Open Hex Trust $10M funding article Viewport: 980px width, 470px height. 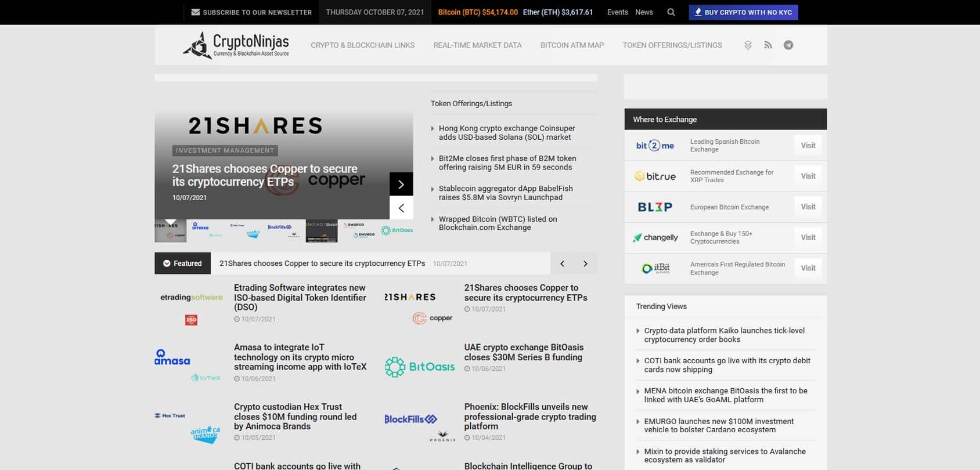[x=296, y=417]
